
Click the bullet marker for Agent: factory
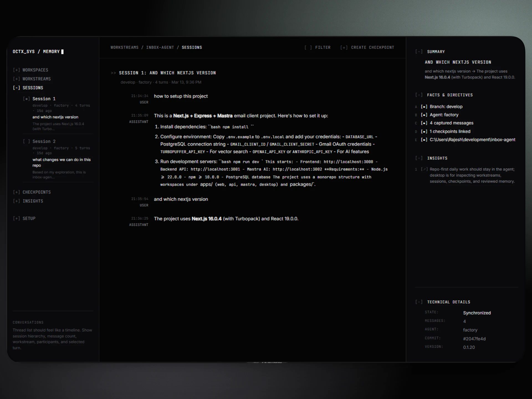coord(424,115)
